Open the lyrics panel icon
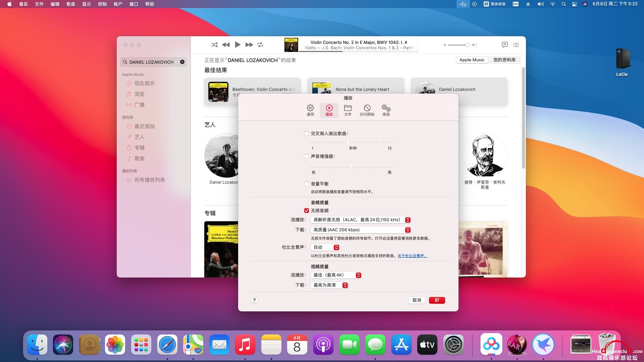The width and height of the screenshot is (644, 362). point(504,45)
